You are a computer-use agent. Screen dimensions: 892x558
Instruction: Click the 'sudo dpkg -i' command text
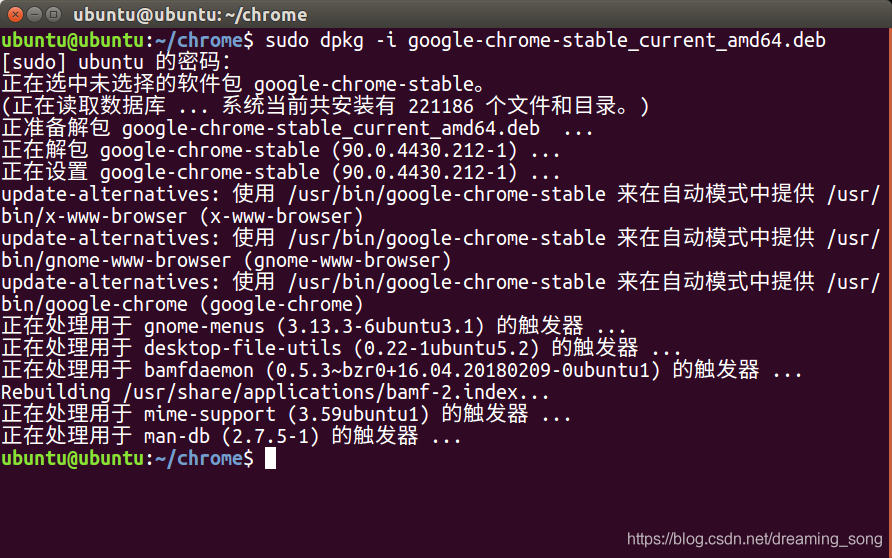[x=331, y=41]
